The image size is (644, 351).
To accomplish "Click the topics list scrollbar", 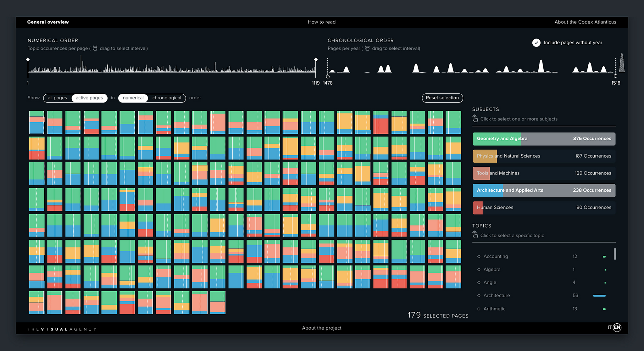I will tap(615, 254).
